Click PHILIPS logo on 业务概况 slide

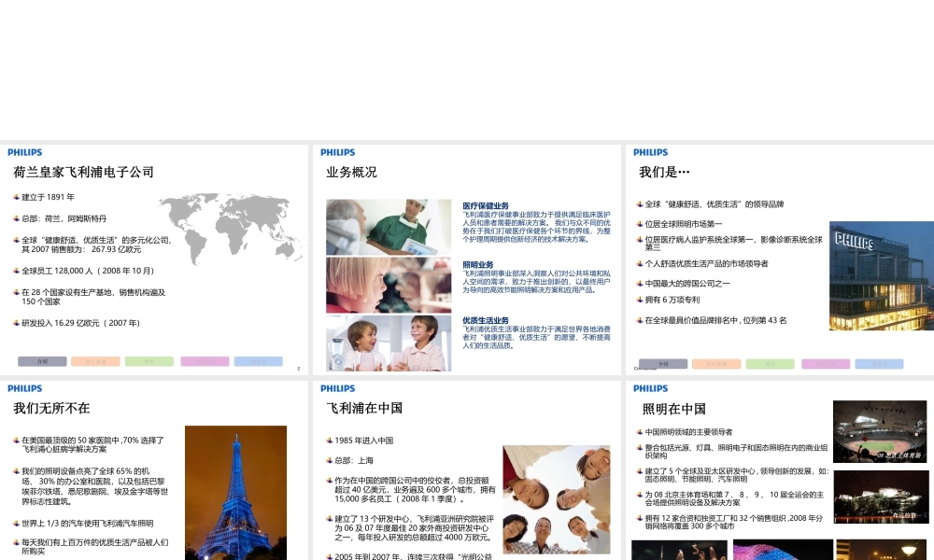pos(338,152)
